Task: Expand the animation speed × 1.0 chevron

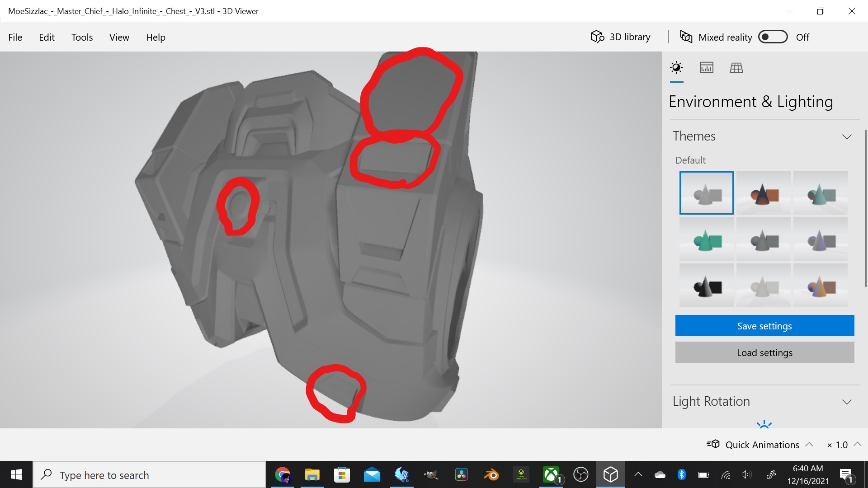Action: 857,444
